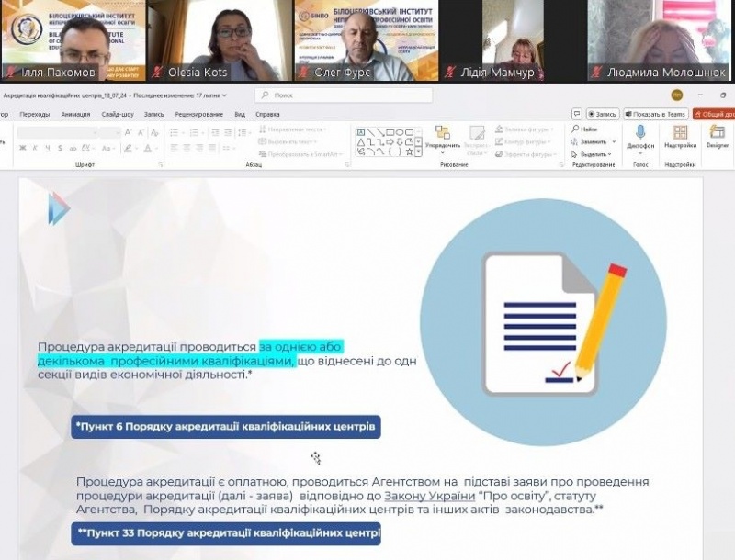The height and width of the screenshot is (560, 735).
Task: Select Олег Фурс video thumbnail
Action: coord(367,40)
